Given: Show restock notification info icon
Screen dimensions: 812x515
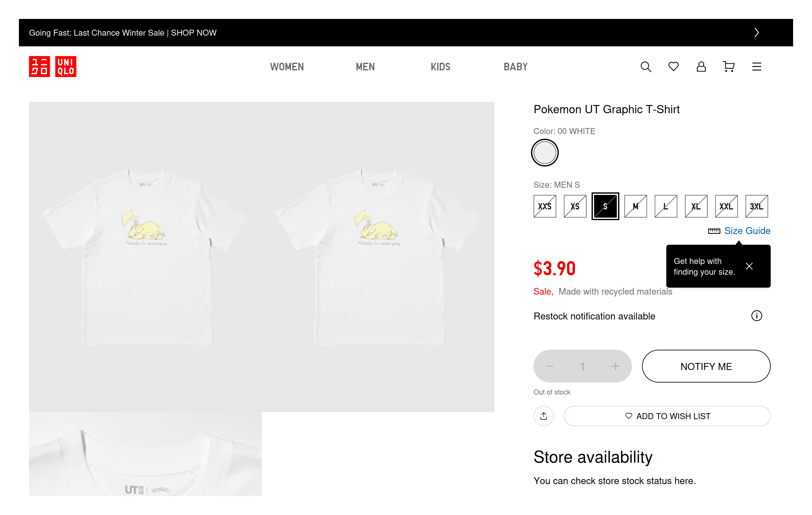Looking at the screenshot, I should (x=757, y=316).
